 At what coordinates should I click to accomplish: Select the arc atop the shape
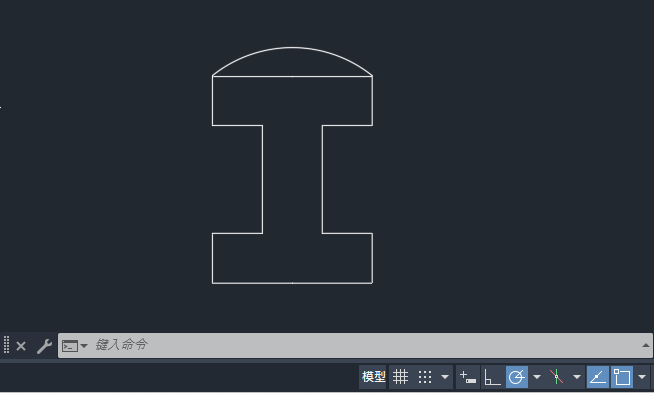pos(292,48)
